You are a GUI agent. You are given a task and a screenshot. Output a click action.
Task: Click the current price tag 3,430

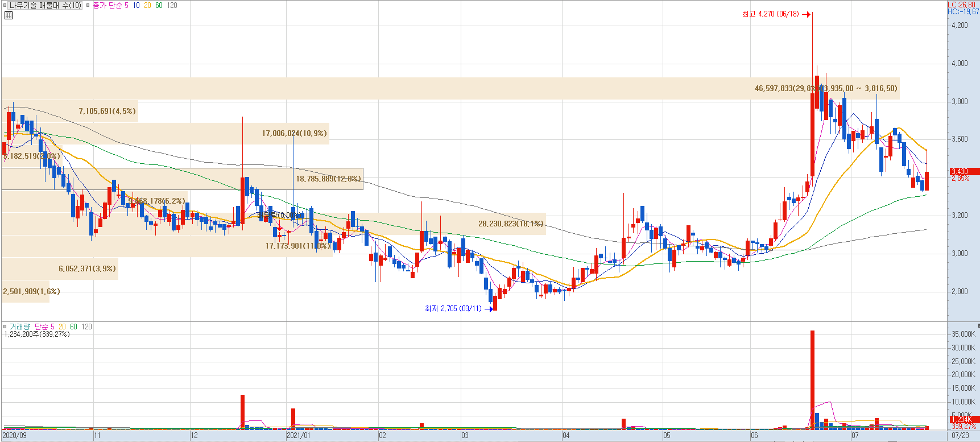click(x=965, y=171)
